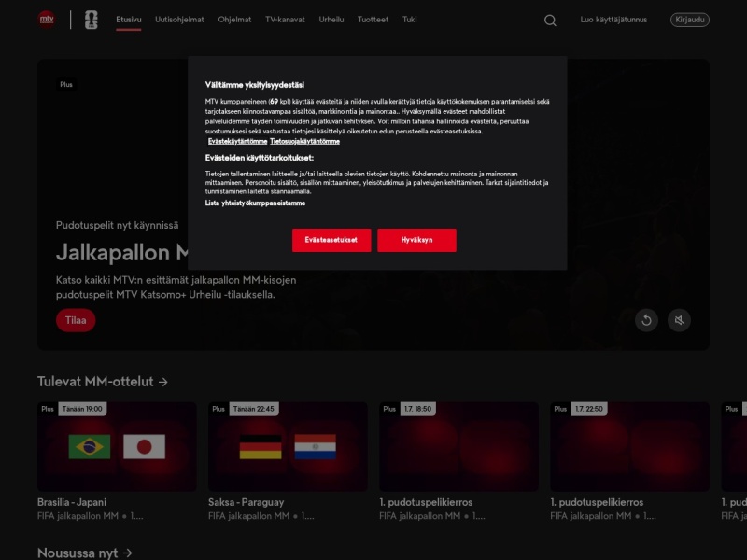This screenshot has width=747, height=560.
Task: Follow the Tietosuojakäytäntömme link
Action: [x=305, y=142]
